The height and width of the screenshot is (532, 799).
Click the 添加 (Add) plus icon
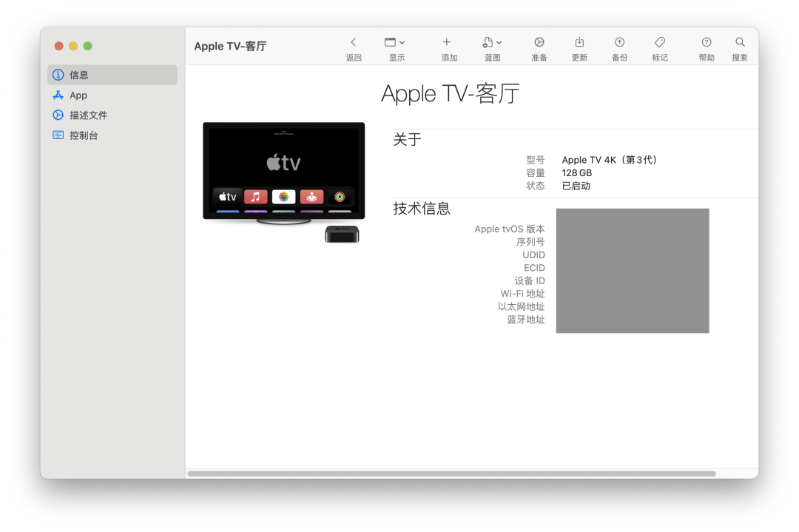click(x=448, y=47)
